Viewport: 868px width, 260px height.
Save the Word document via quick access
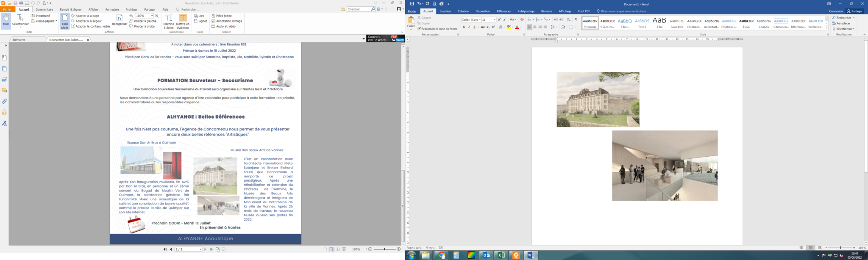pyautogui.click(x=412, y=4)
